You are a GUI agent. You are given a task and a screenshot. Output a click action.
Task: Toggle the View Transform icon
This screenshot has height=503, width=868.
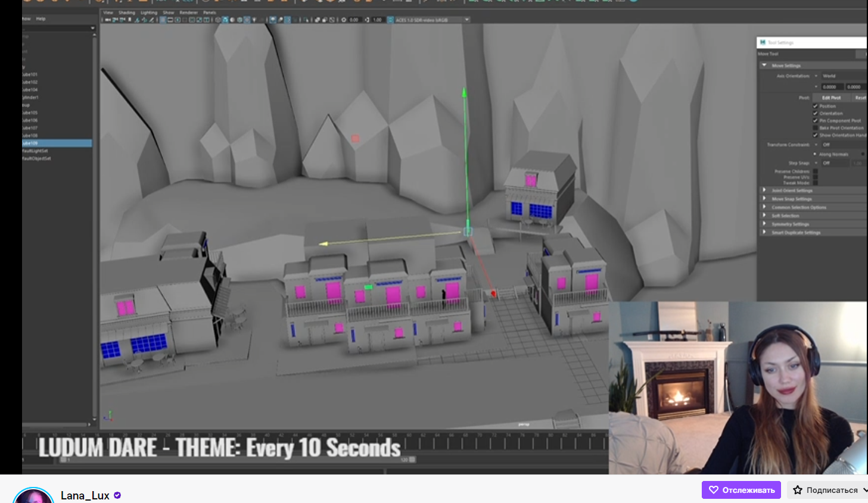click(390, 20)
